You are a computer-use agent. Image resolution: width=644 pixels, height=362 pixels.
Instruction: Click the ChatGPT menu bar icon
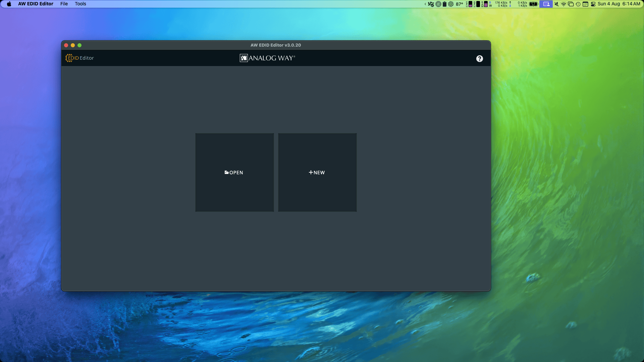tap(451, 4)
